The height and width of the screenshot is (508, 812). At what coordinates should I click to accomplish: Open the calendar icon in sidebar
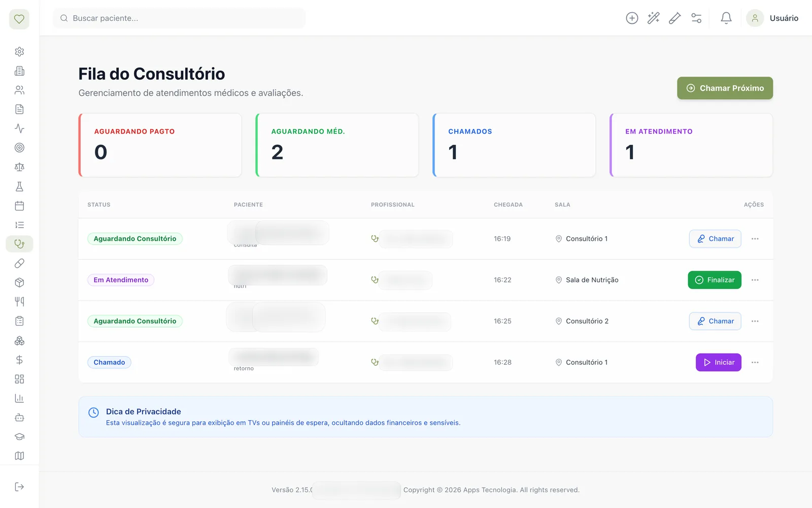pyautogui.click(x=19, y=206)
